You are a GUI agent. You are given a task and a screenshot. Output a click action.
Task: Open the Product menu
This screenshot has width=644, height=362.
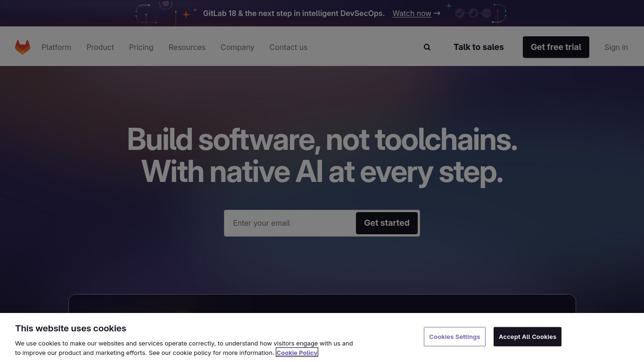point(100,47)
